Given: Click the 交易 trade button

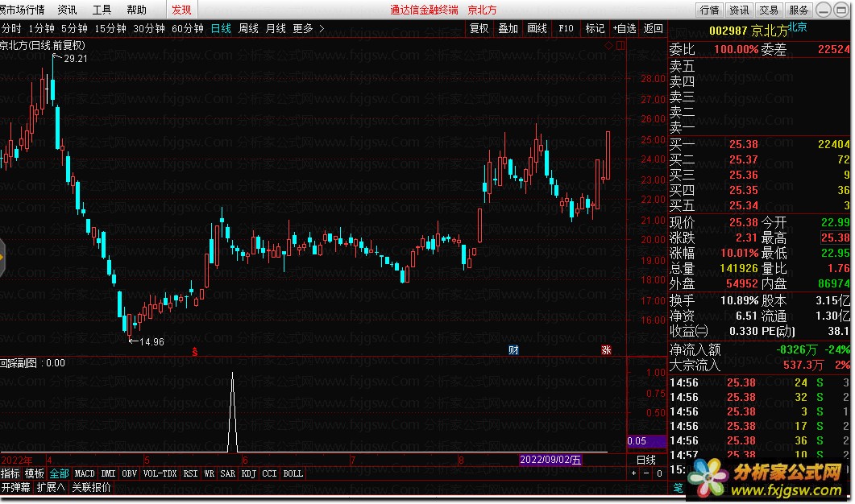Looking at the screenshot, I should click(x=768, y=10).
